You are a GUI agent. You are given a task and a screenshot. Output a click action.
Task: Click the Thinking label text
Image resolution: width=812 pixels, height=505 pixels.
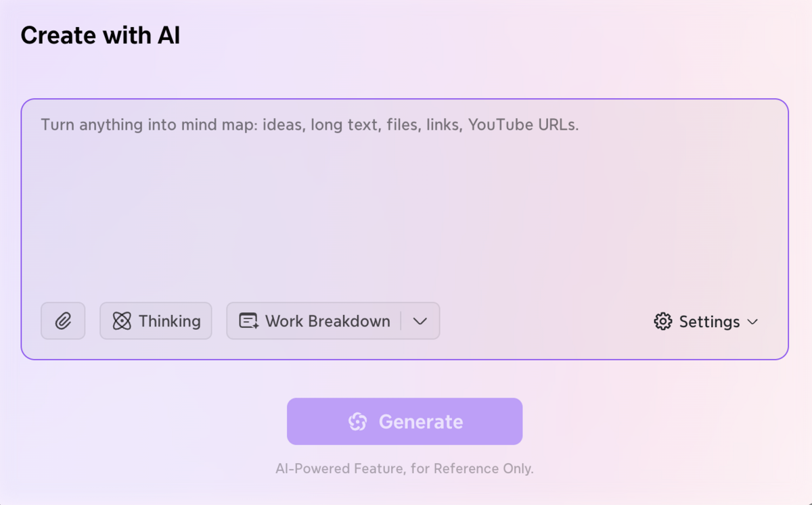pyautogui.click(x=170, y=321)
